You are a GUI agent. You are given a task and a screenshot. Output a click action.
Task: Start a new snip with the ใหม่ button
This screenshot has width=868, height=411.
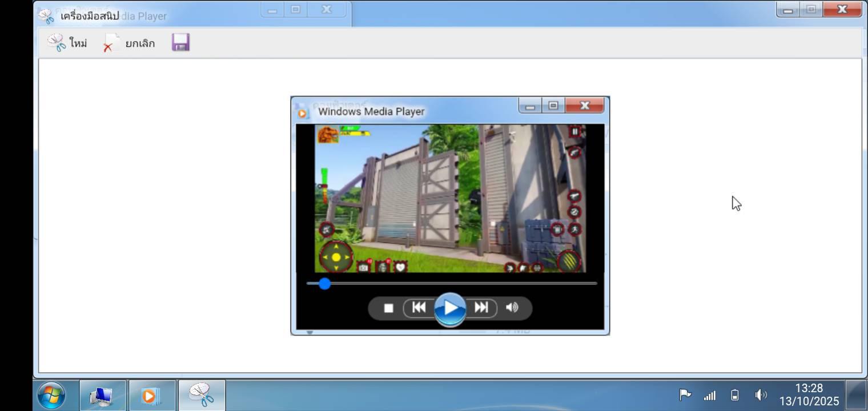point(67,43)
